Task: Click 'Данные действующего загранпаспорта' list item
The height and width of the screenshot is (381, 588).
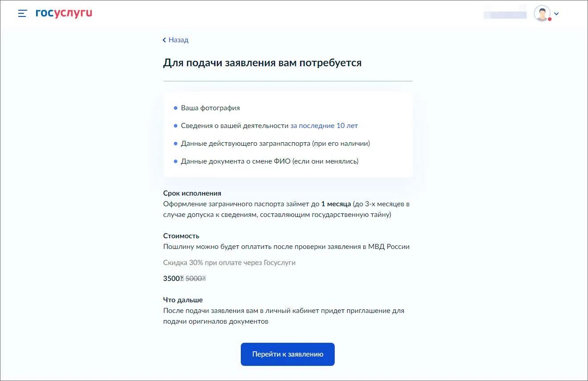Action: click(x=276, y=144)
